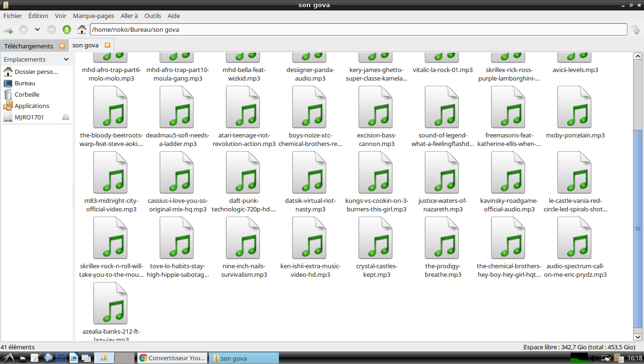Select tove-lo-habits-stay-high file icon
The height and width of the screenshot is (364, 644).
coord(178,238)
